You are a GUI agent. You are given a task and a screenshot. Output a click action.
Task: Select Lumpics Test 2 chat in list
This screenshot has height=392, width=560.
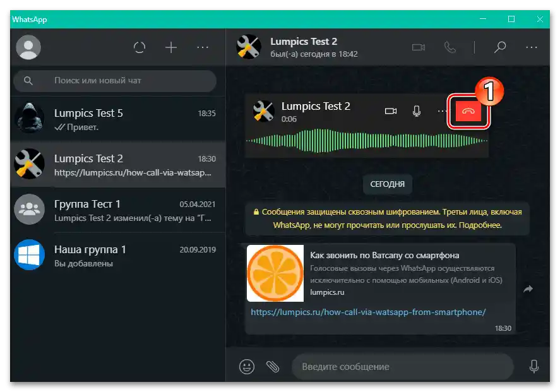tap(118, 165)
